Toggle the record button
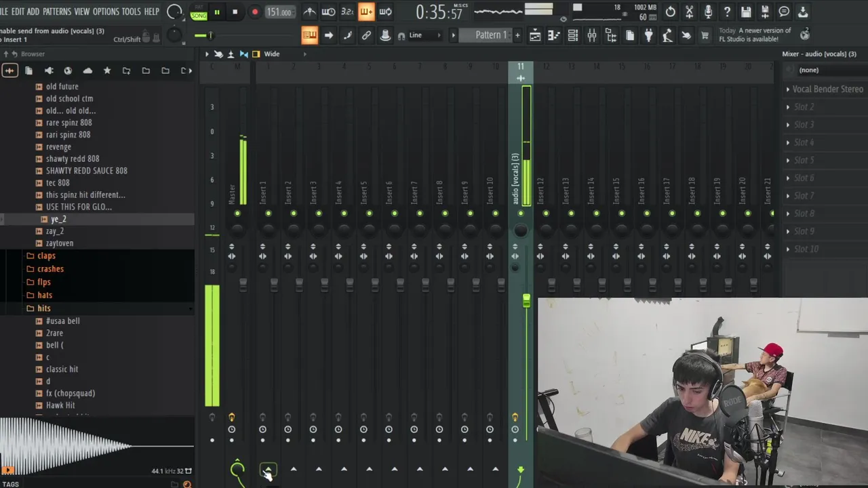Image resolution: width=868 pixels, height=488 pixels. click(x=255, y=12)
